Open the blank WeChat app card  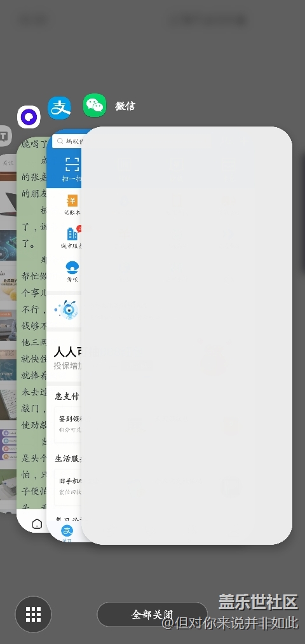[x=187, y=336]
